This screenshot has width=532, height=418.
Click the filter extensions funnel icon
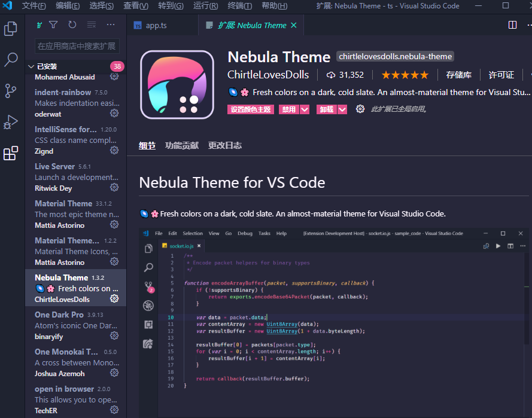(53, 25)
